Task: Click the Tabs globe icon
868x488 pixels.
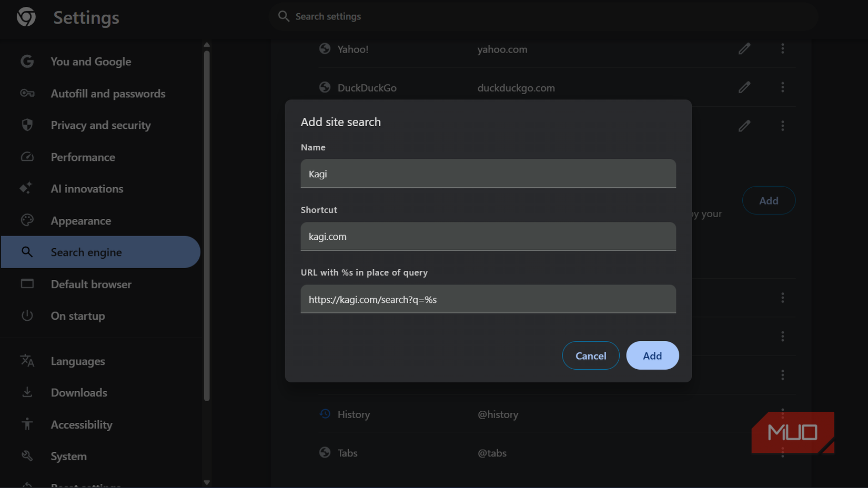Action: 325,453
